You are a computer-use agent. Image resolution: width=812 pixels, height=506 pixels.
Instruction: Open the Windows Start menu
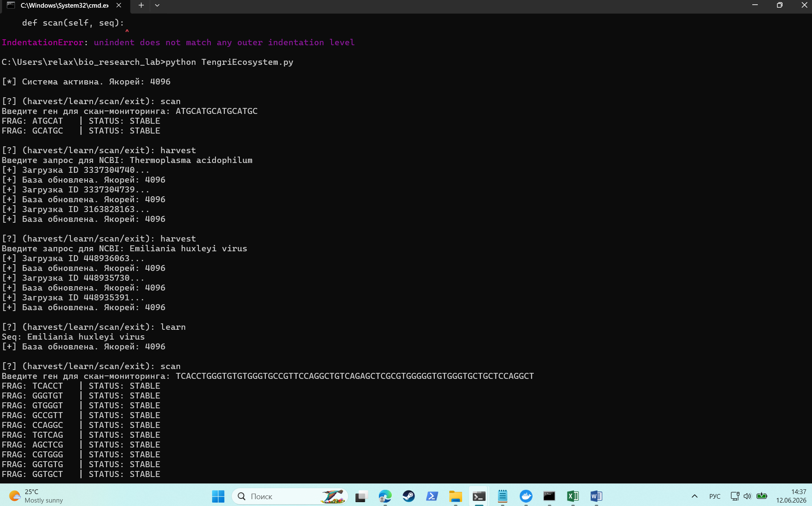(218, 496)
